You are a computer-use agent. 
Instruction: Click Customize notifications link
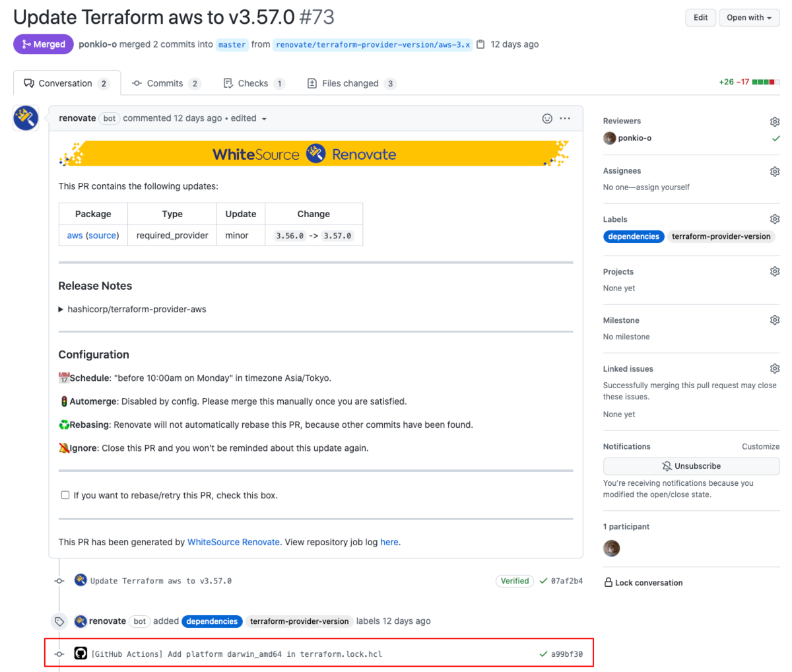(x=760, y=447)
